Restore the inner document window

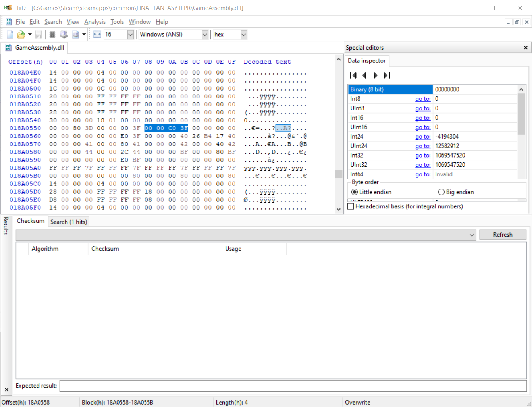517,22
